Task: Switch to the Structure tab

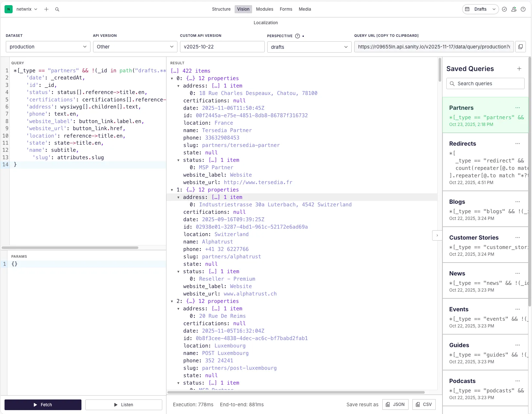Action: [221, 9]
